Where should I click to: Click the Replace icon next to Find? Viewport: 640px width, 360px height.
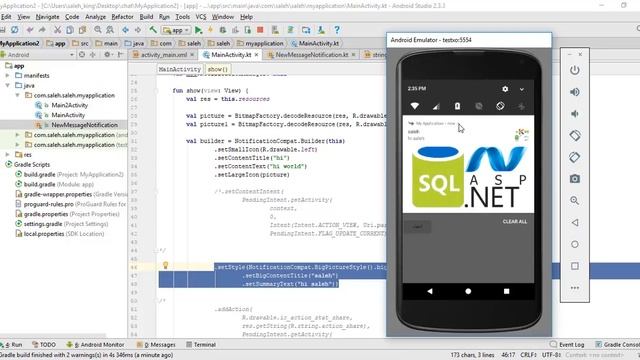110,30
